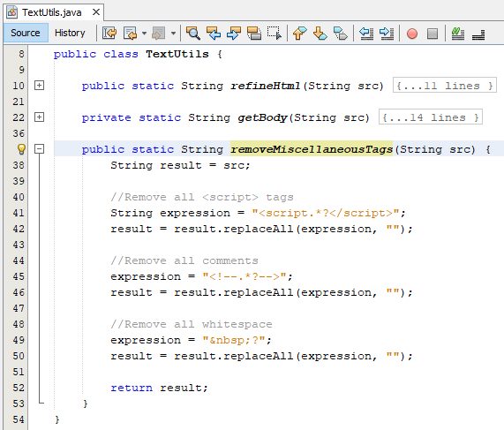Click line number 52 in gutter

pyautogui.click(x=19, y=388)
